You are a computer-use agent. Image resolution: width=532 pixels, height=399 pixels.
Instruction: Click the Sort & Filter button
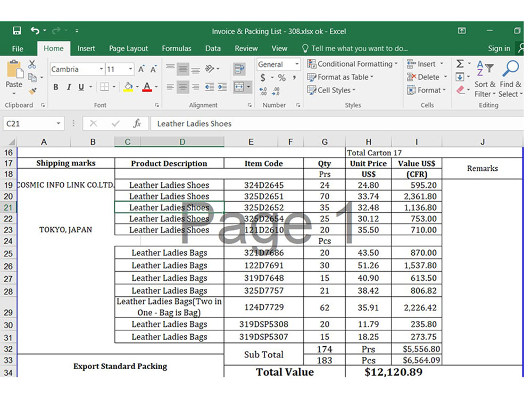[485, 79]
